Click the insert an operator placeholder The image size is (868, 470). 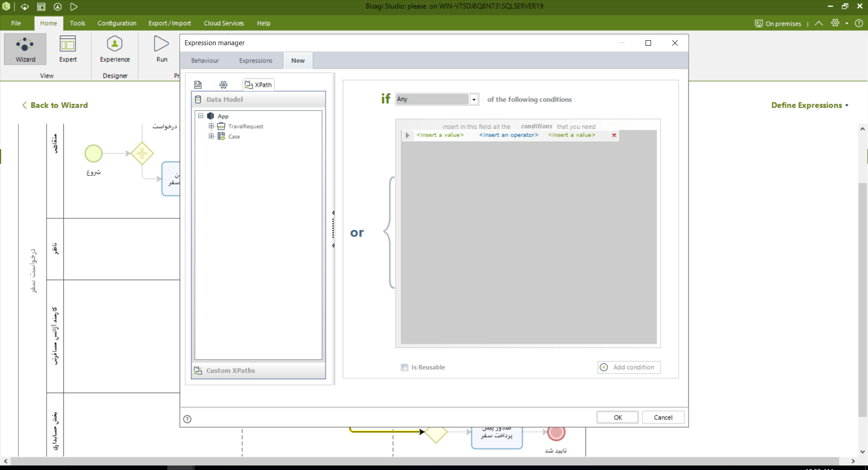tap(509, 135)
